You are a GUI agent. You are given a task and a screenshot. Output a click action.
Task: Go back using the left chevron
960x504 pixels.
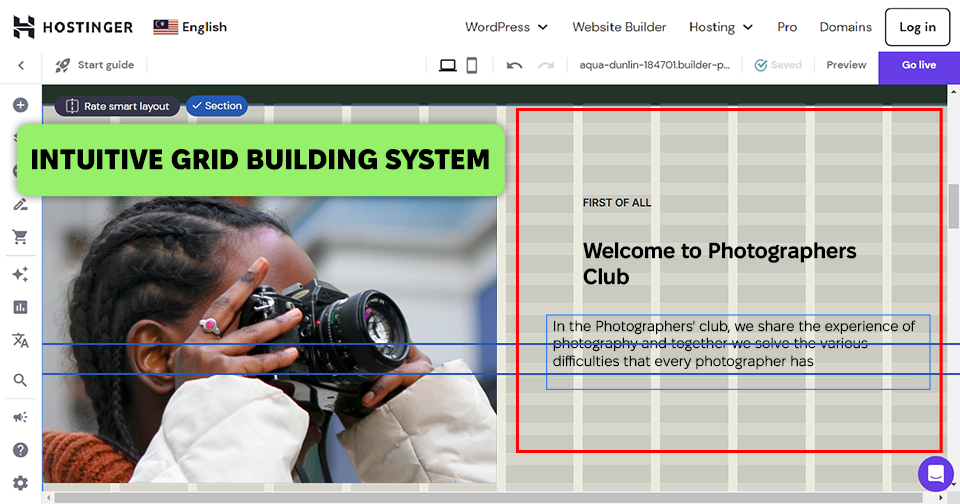(x=21, y=65)
